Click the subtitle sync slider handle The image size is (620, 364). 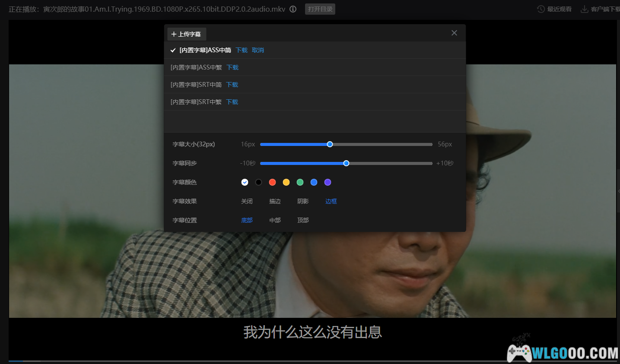[x=346, y=163]
